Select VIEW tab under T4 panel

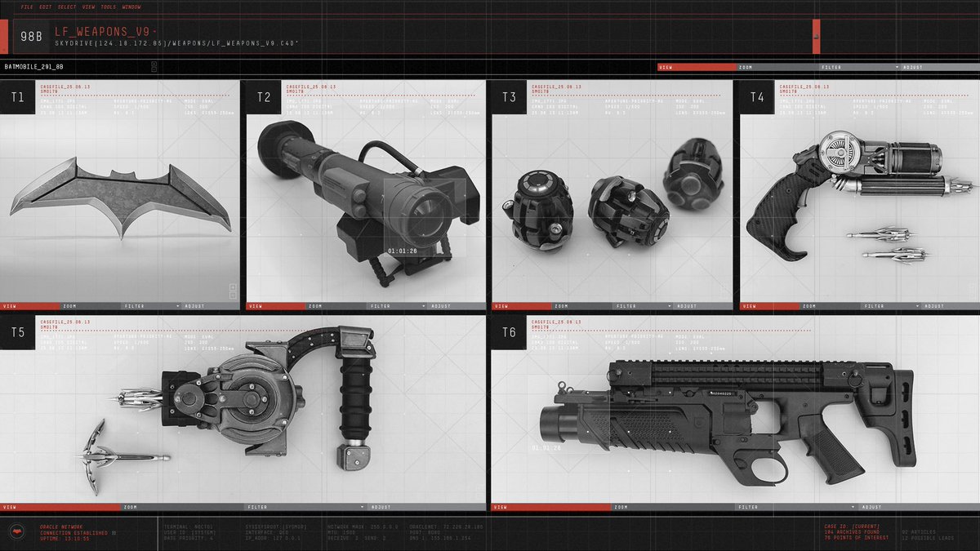[770, 306]
